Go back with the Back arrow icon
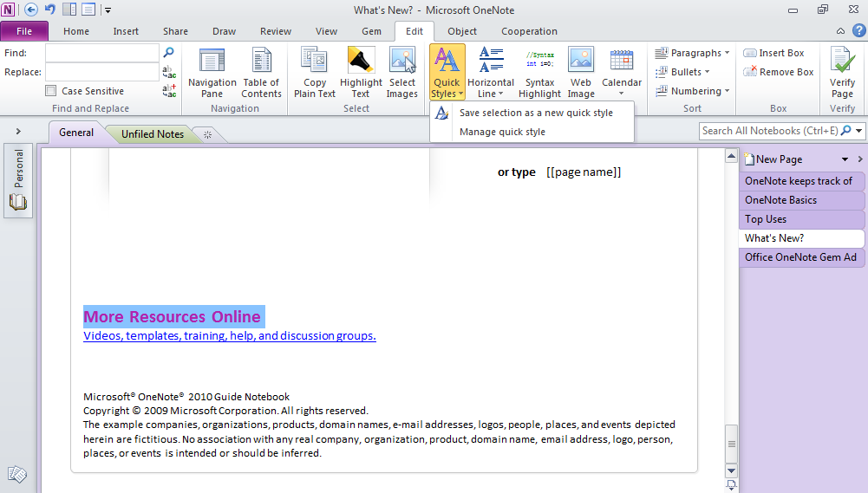Image resolution: width=868 pixels, height=493 pixels. point(31,10)
